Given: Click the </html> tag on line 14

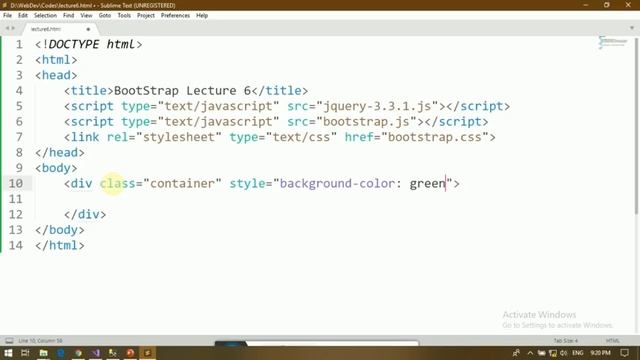Looking at the screenshot, I should pyautogui.click(x=60, y=245).
